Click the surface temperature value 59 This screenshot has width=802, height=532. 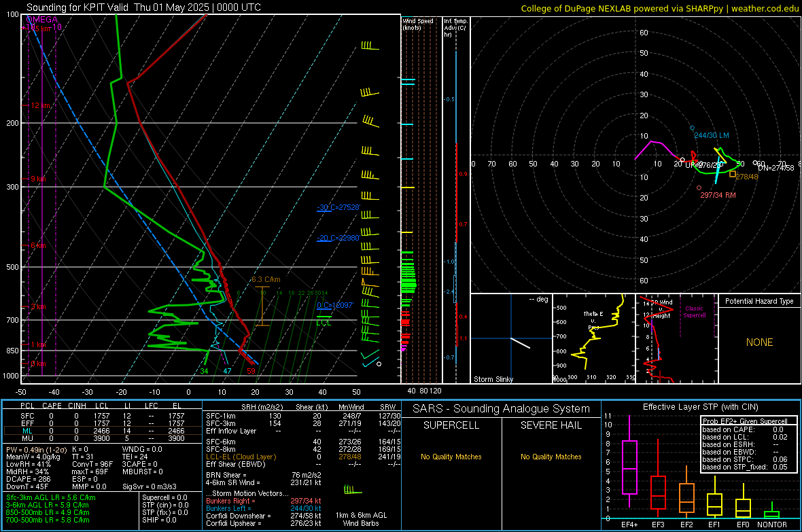(251, 371)
